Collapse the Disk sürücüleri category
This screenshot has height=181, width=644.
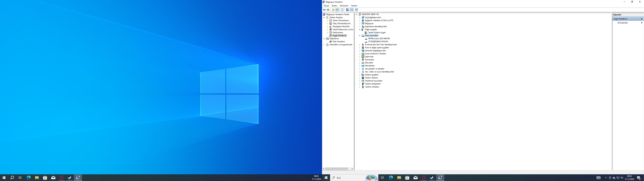pos(360,36)
